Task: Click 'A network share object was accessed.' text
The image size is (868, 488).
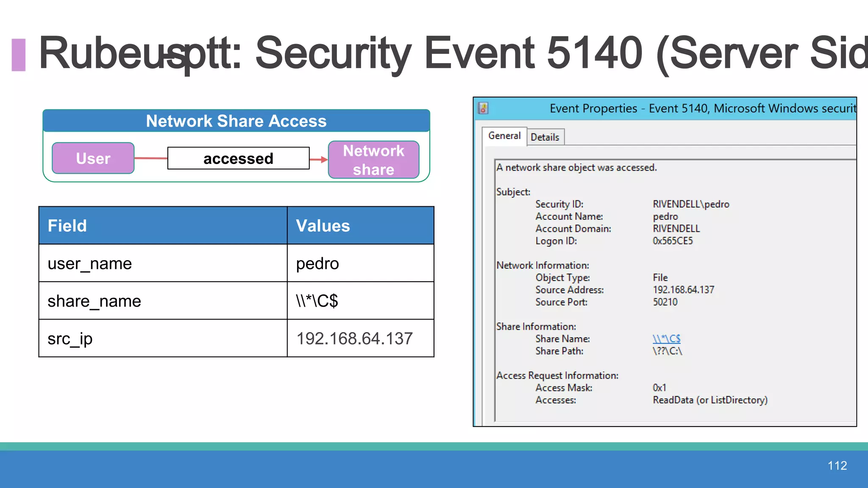Action: pos(576,168)
